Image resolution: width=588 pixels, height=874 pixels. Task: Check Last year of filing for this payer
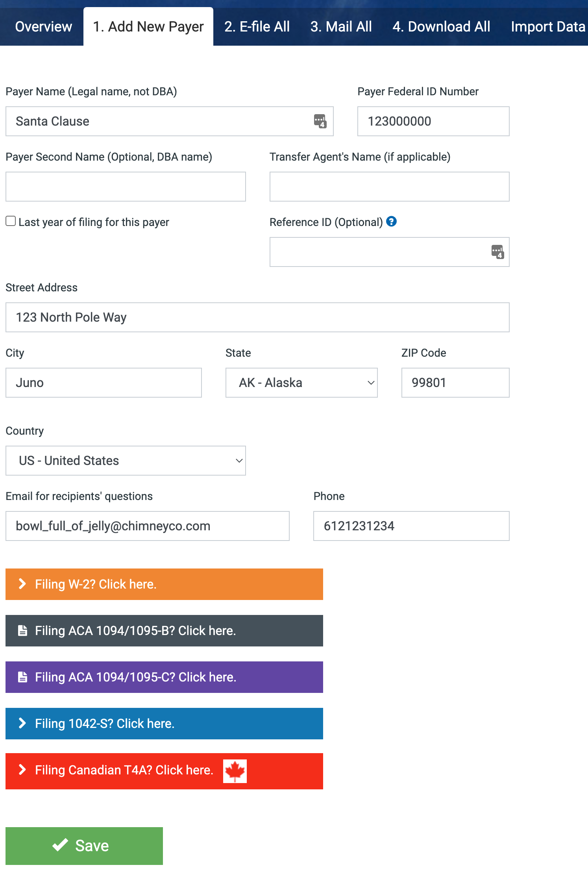[11, 221]
